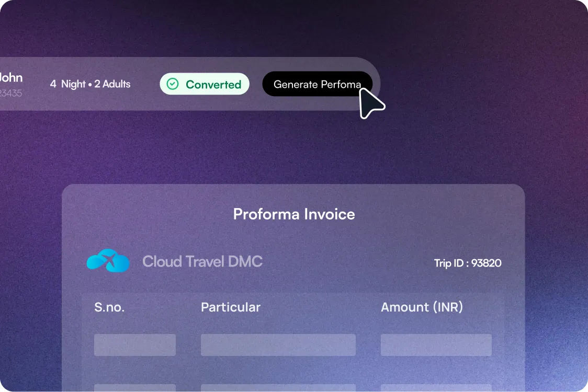588x392 pixels.
Task: Select the Cloud Travel DMC company name
Action: [202, 261]
